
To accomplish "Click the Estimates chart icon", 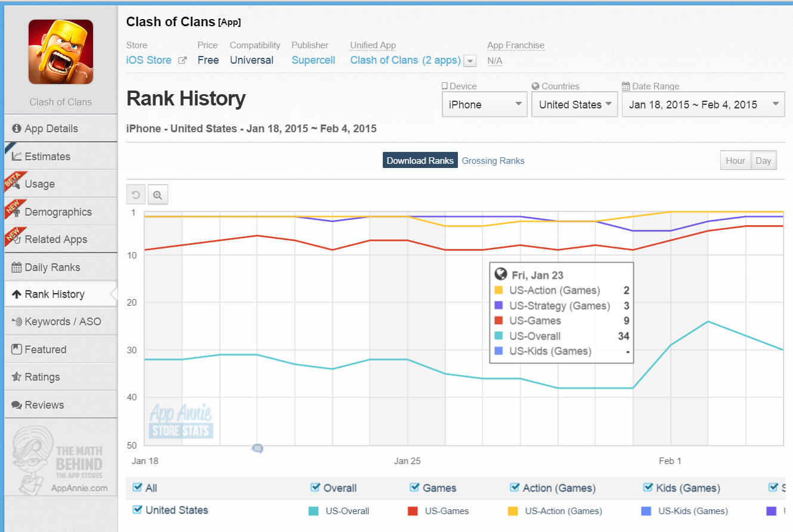I will 17,156.
